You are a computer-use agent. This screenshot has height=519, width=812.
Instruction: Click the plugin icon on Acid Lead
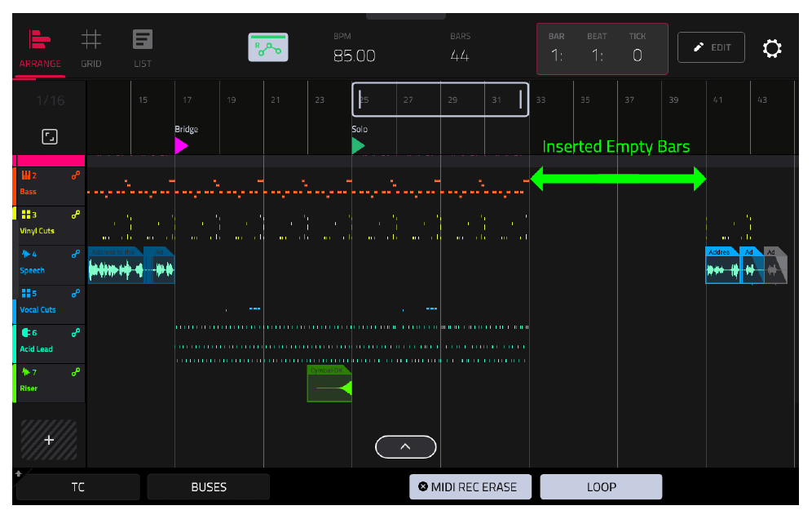click(x=26, y=332)
